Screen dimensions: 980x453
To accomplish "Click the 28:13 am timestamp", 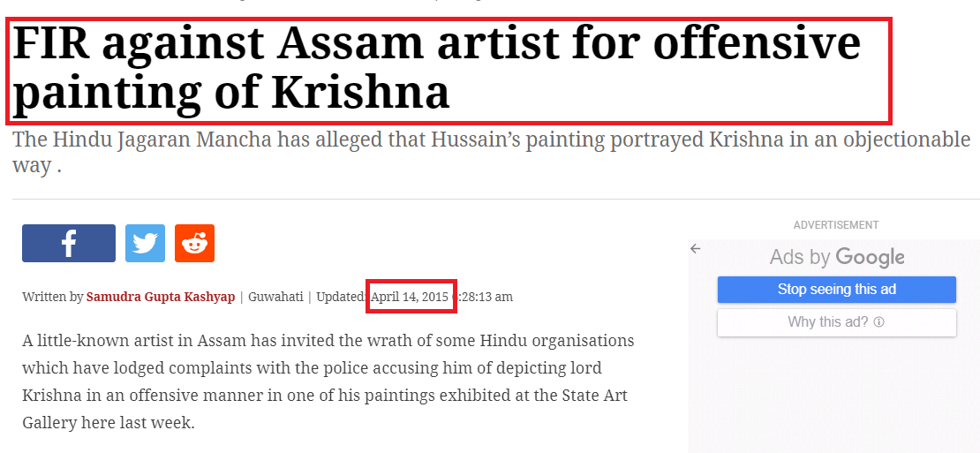I will point(485,297).
